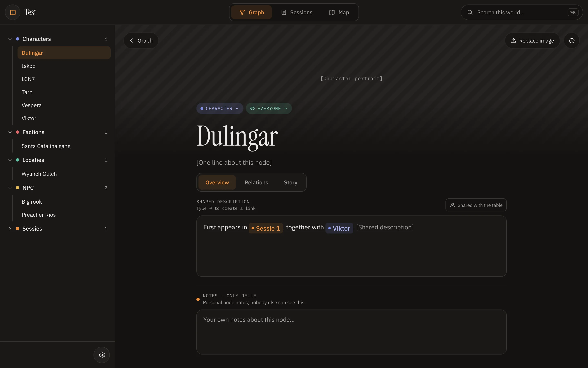The image size is (588, 368).
Task: Open settings with the gear icon
Action: [x=101, y=355]
